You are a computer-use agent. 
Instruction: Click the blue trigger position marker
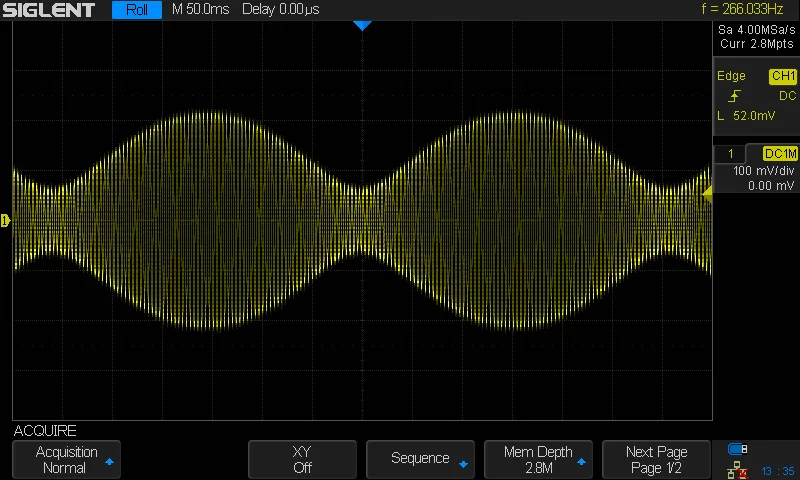(362, 26)
